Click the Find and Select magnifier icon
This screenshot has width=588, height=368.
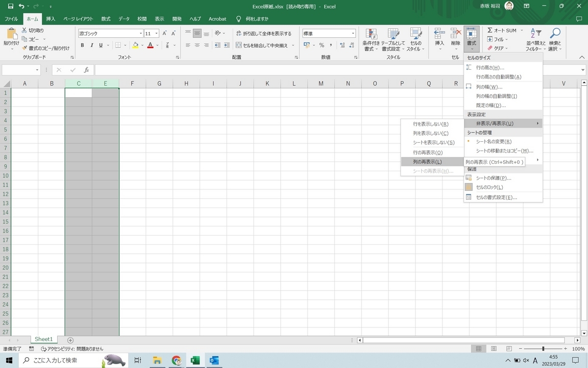click(555, 34)
